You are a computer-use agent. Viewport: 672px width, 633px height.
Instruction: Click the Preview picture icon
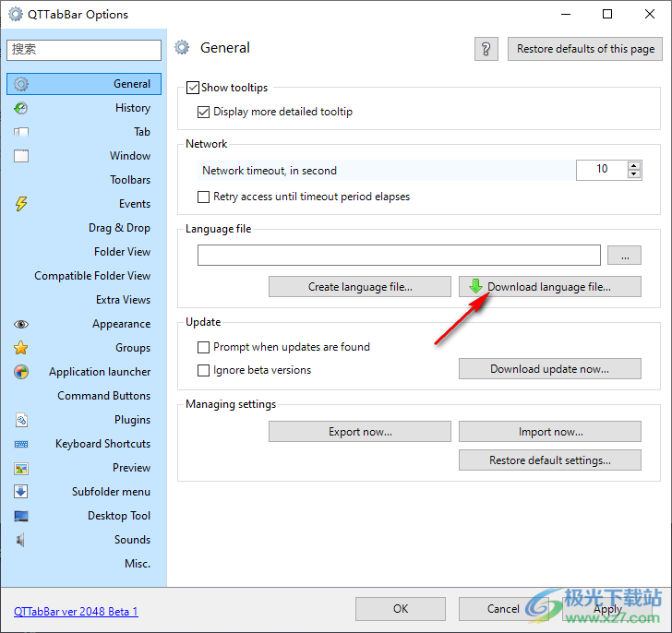(21, 469)
